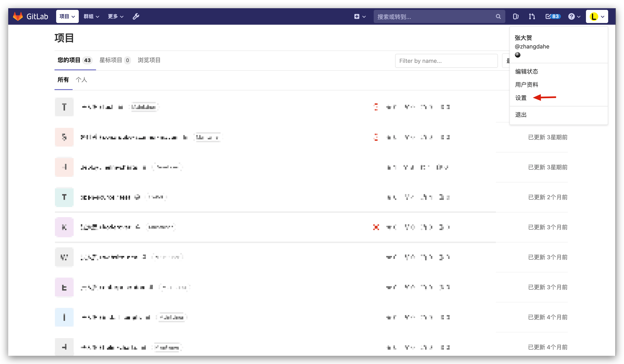Open the 项目 dropdown menu
The height and width of the screenshot is (364, 624).
click(67, 16)
